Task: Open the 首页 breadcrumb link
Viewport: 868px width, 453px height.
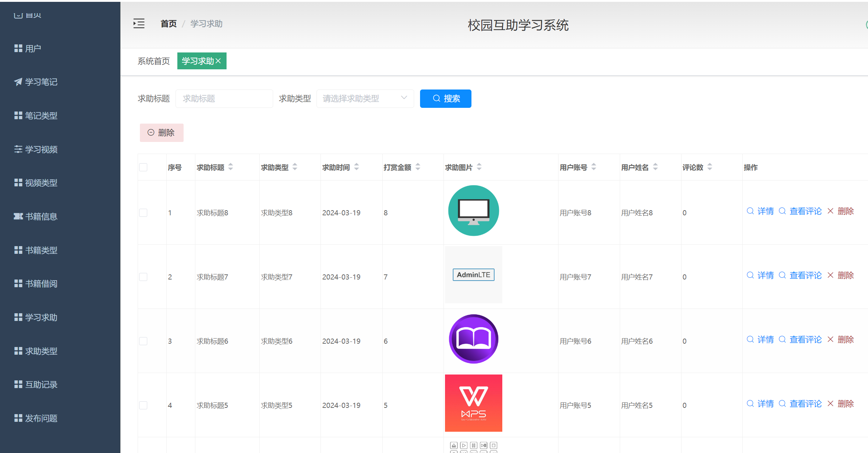Action: (168, 23)
